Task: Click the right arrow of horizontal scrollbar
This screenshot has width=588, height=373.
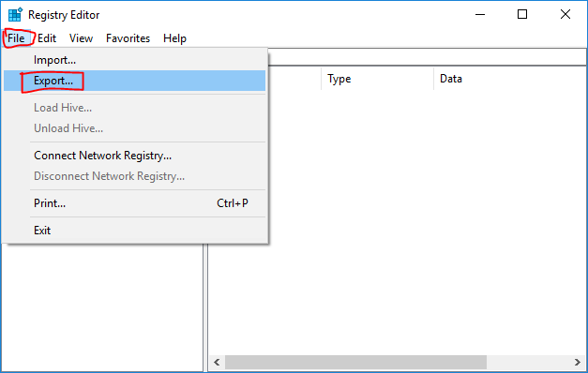Action: 578,362
